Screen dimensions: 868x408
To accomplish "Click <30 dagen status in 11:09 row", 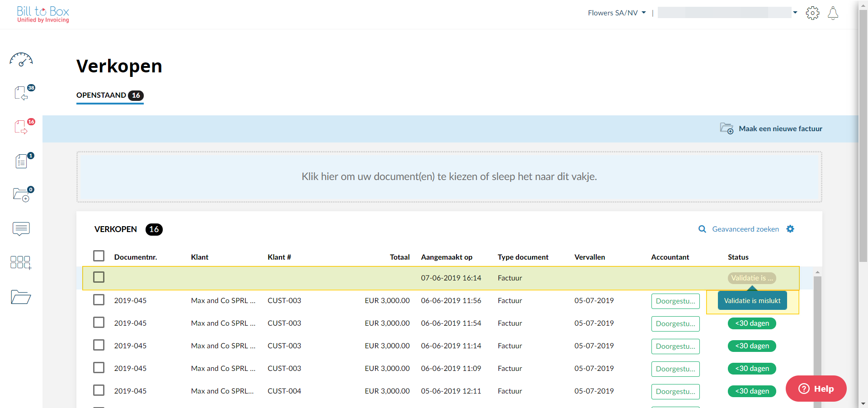I will (752, 369).
